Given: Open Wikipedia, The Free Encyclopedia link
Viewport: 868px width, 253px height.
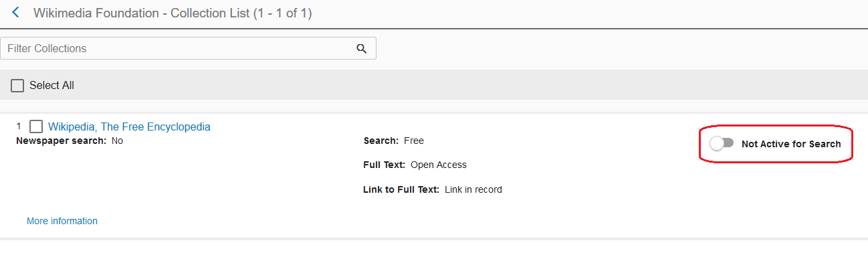Looking at the screenshot, I should [x=129, y=126].
